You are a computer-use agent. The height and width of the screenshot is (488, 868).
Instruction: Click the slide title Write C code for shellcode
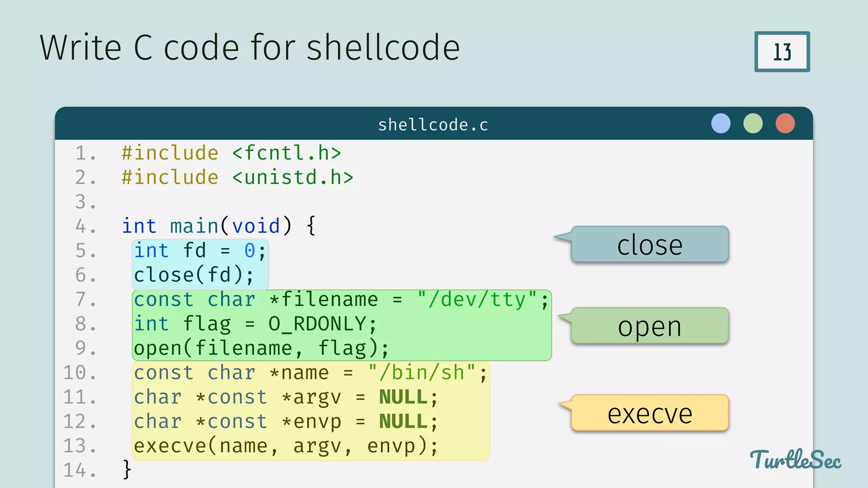(250, 47)
